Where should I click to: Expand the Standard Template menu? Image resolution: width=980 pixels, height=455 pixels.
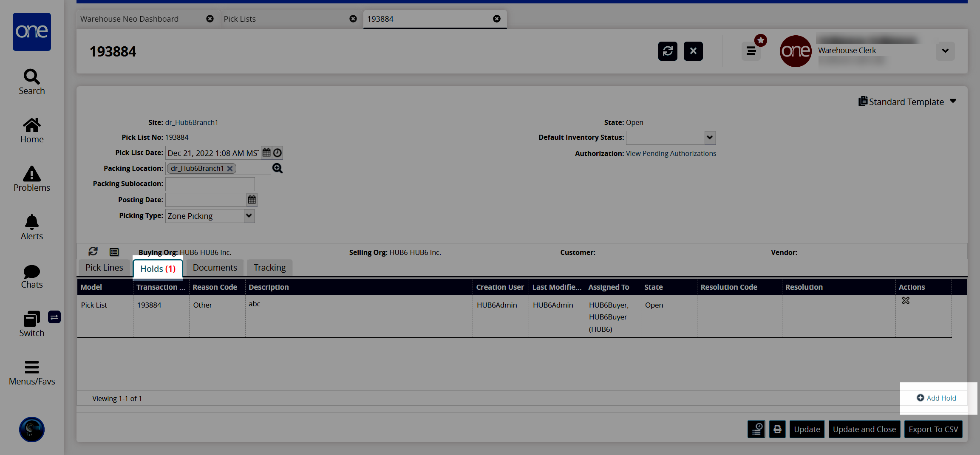click(x=953, y=102)
